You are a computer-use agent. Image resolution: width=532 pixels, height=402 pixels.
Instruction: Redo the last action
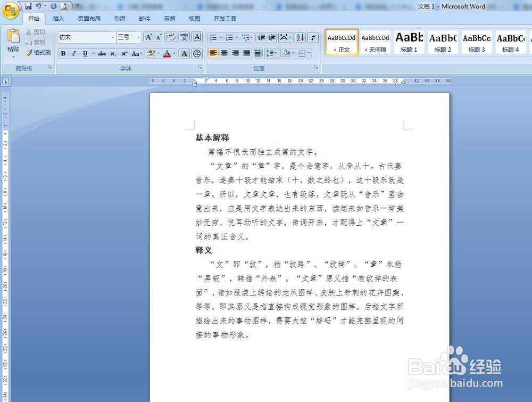tap(54, 6)
